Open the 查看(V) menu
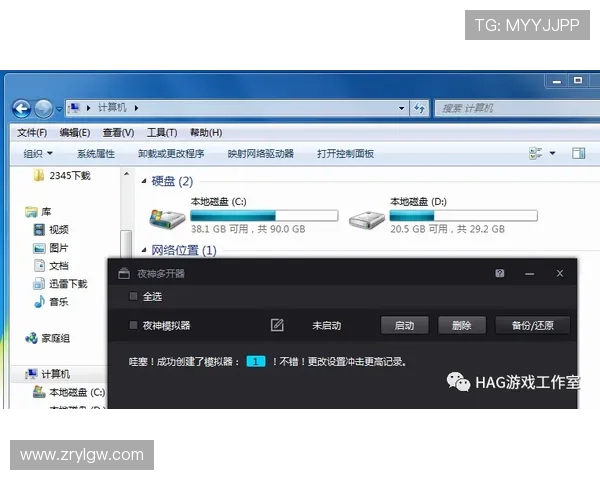Image resolution: width=600 pixels, height=480 pixels. coord(118,133)
